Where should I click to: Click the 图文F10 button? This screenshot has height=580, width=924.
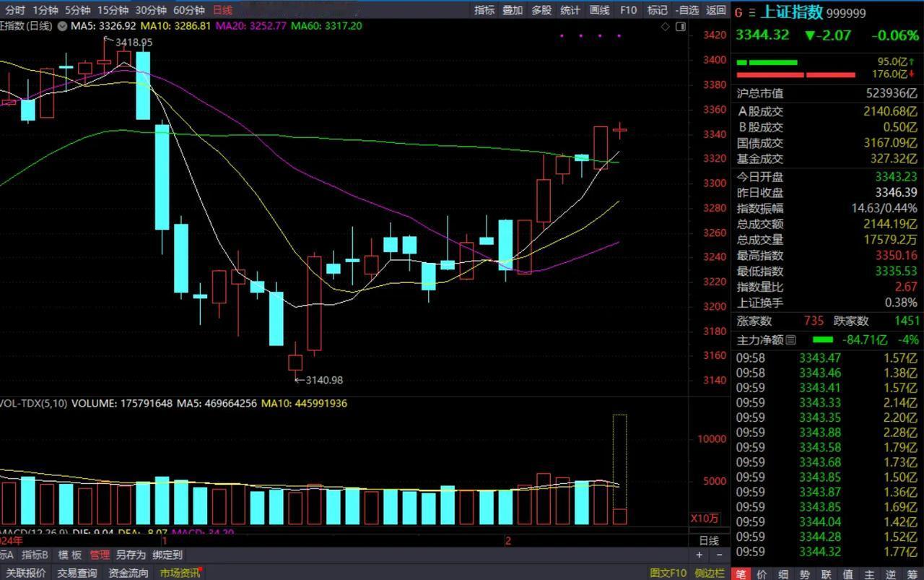point(668,573)
